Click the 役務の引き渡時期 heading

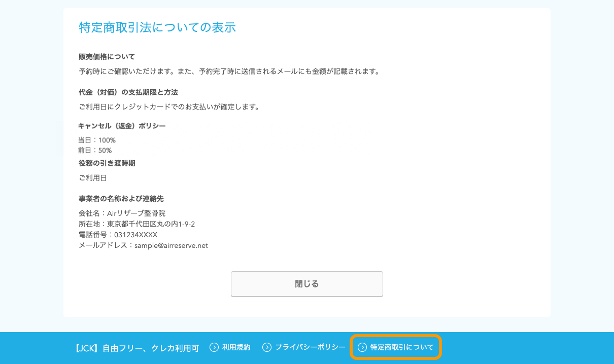click(107, 163)
